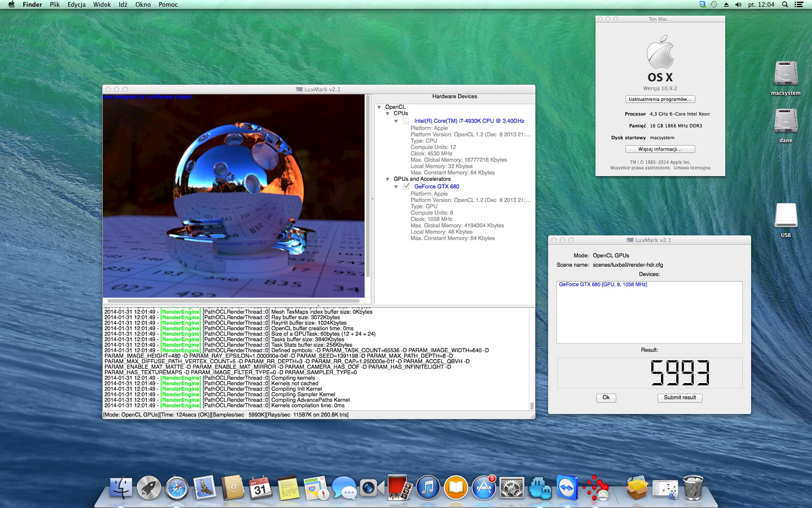Screen dimensions: 812x508
Task: Open iBooks orange book icon in Dock
Action: [456, 488]
